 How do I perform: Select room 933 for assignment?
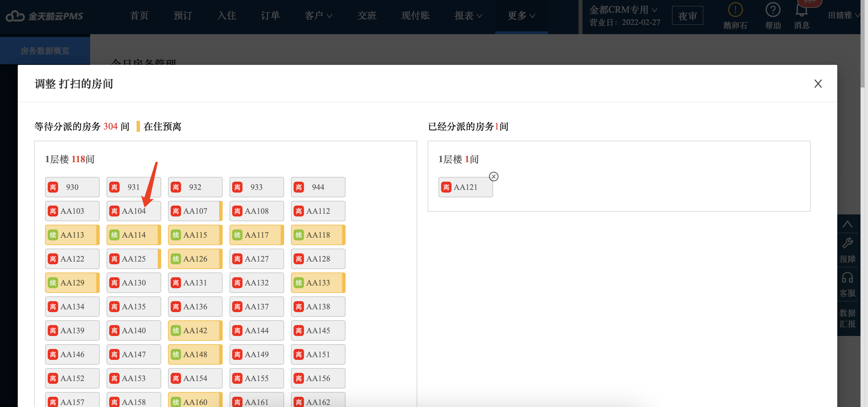[x=257, y=187]
